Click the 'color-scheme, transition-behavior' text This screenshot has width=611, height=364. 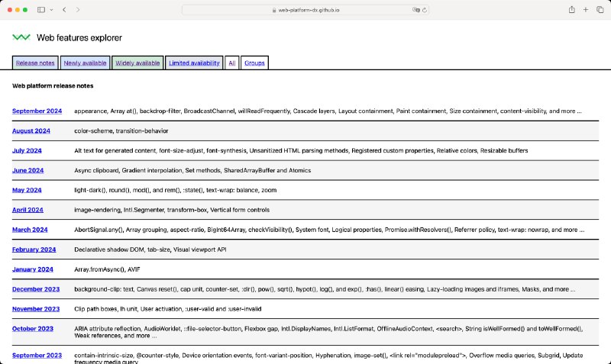coord(121,130)
